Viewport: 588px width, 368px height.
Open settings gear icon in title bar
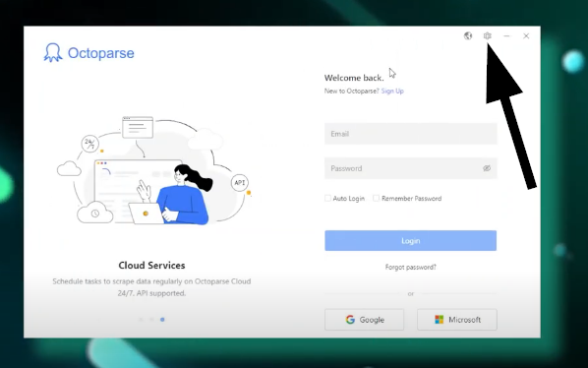487,35
